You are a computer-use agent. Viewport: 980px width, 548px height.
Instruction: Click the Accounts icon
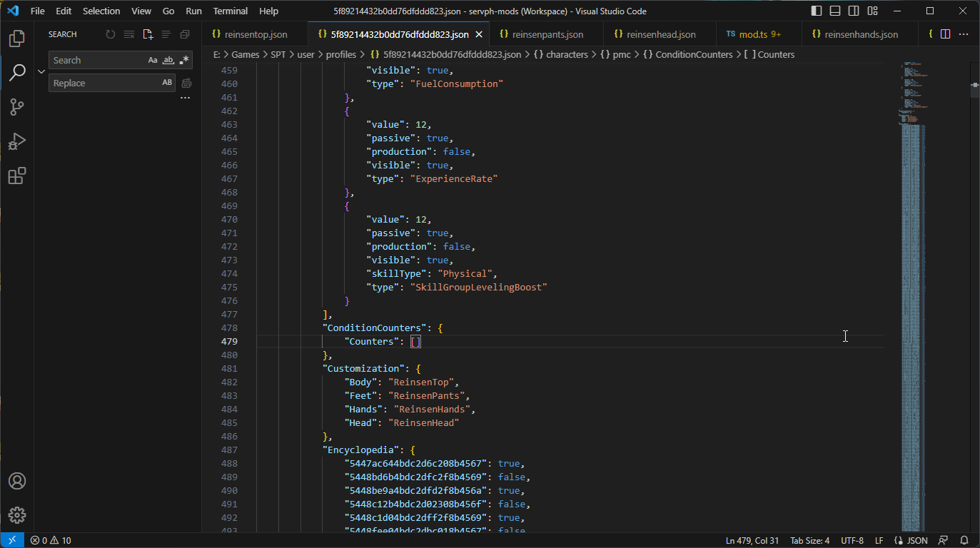point(16,481)
